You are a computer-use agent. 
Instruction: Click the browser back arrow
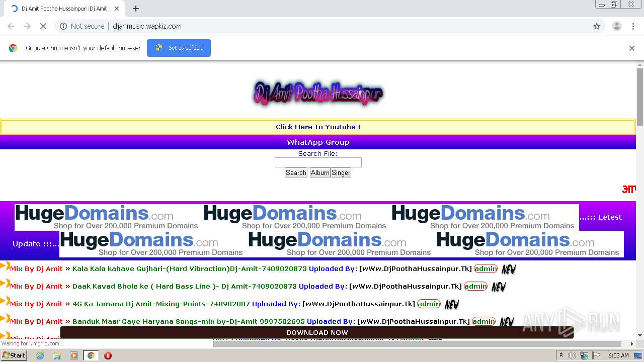[11, 26]
